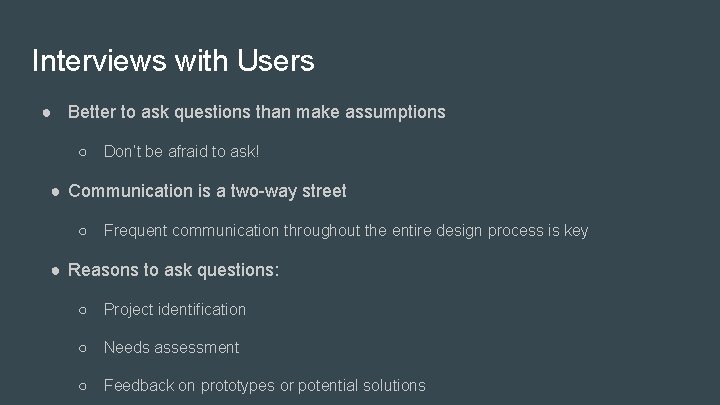Click 'Feedback on prototypes or potential solutions' text
The width and height of the screenshot is (720, 405).
click(x=264, y=385)
